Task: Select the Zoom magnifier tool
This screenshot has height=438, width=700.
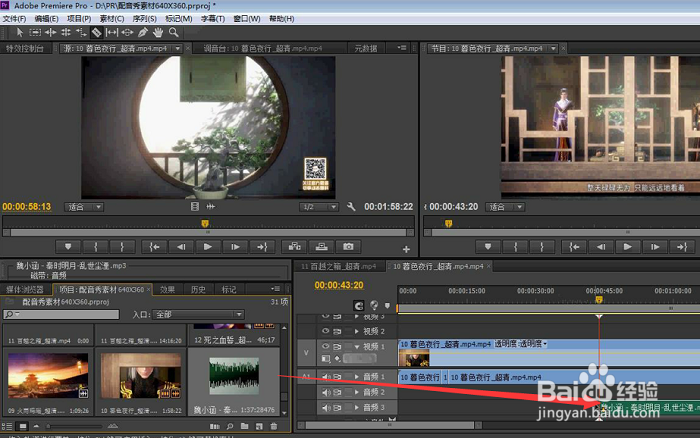Action: pyautogui.click(x=174, y=32)
